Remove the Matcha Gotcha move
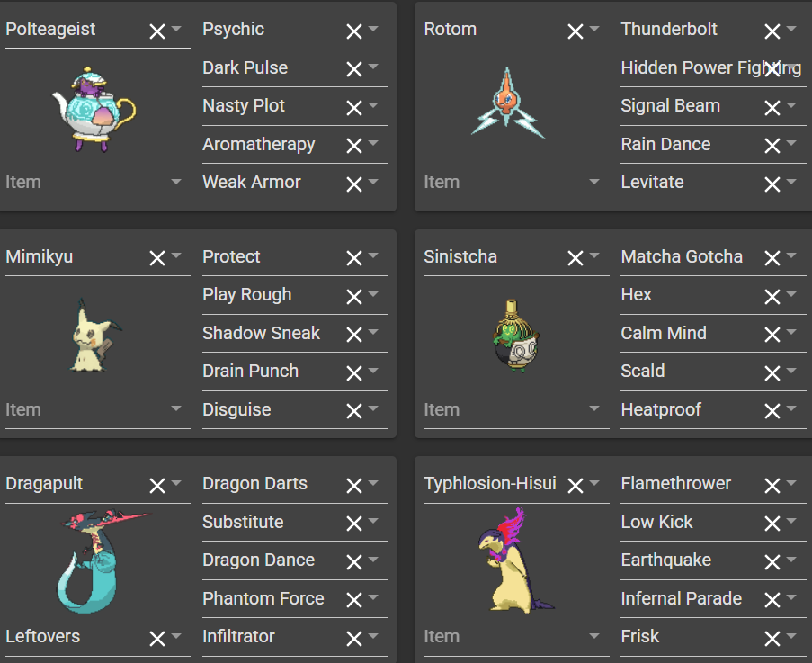This screenshot has height=663, width=812. (x=772, y=258)
